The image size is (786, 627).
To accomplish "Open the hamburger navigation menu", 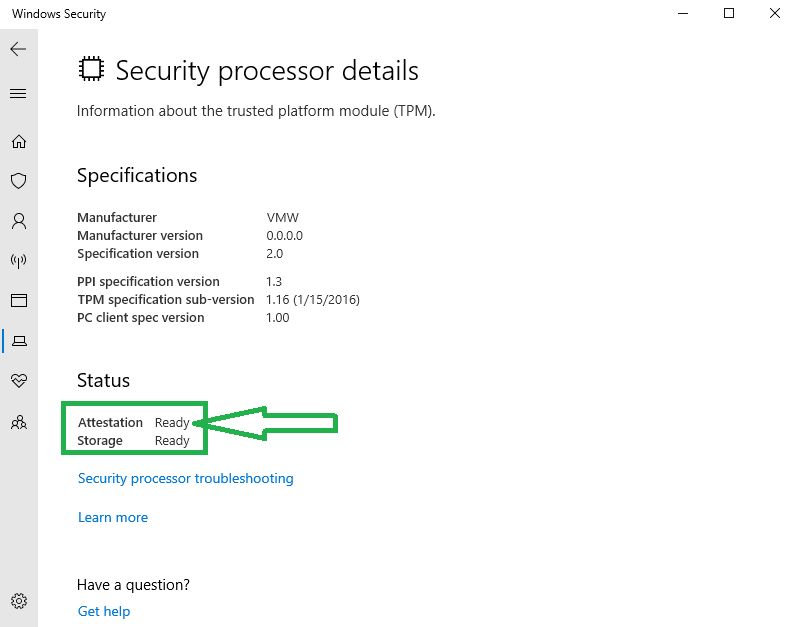I will (x=18, y=94).
